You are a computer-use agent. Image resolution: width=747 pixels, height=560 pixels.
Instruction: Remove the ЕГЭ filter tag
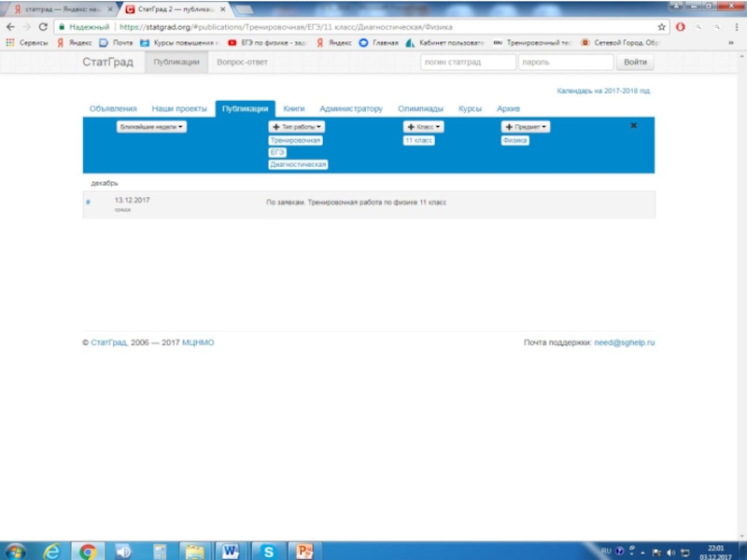[x=277, y=152]
